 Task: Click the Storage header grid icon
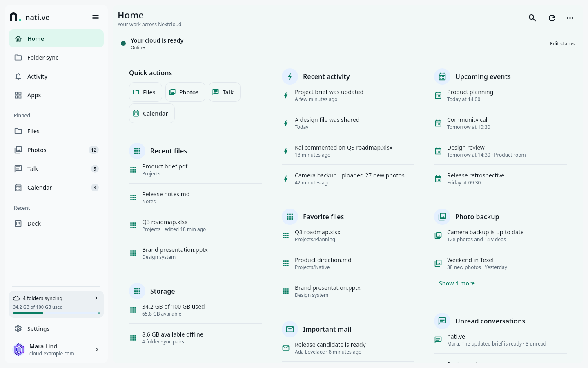click(137, 291)
